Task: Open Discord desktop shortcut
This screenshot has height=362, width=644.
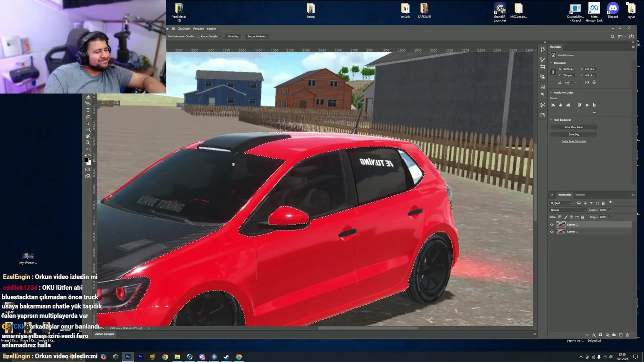Action: coord(613,11)
